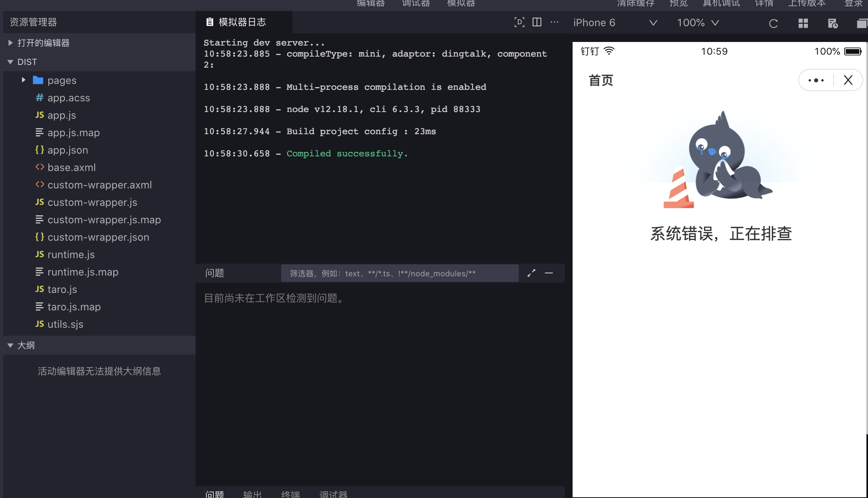Image resolution: width=868 pixels, height=498 pixels.
Task: Click the split view icon next to simulator log
Action: 537,22
